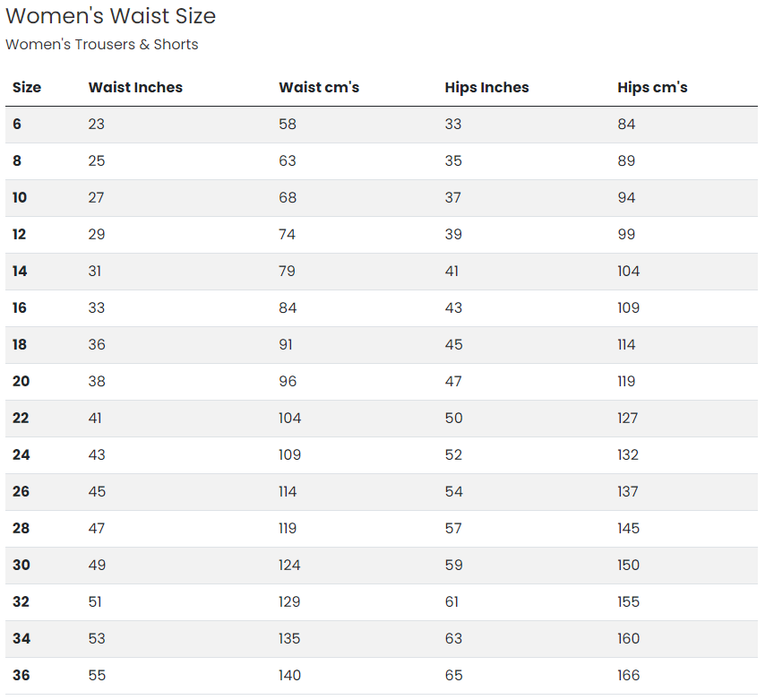Select the size 20 row label

(21, 381)
